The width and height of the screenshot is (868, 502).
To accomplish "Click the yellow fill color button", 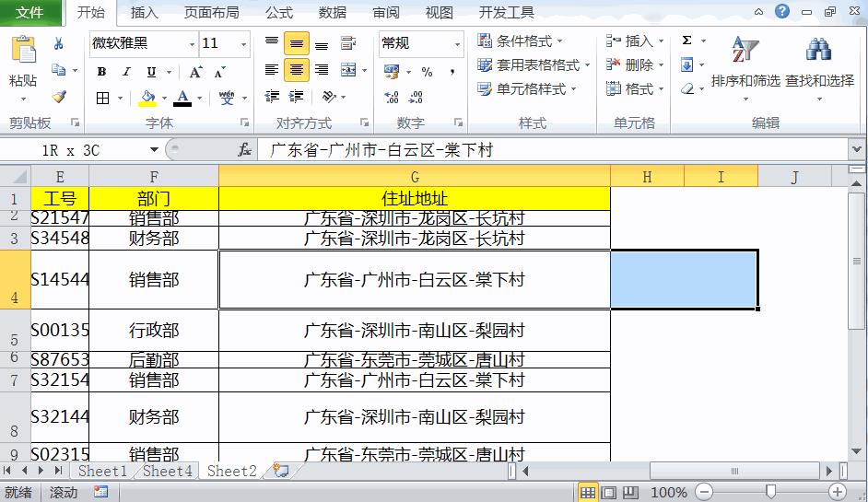I will [x=147, y=98].
